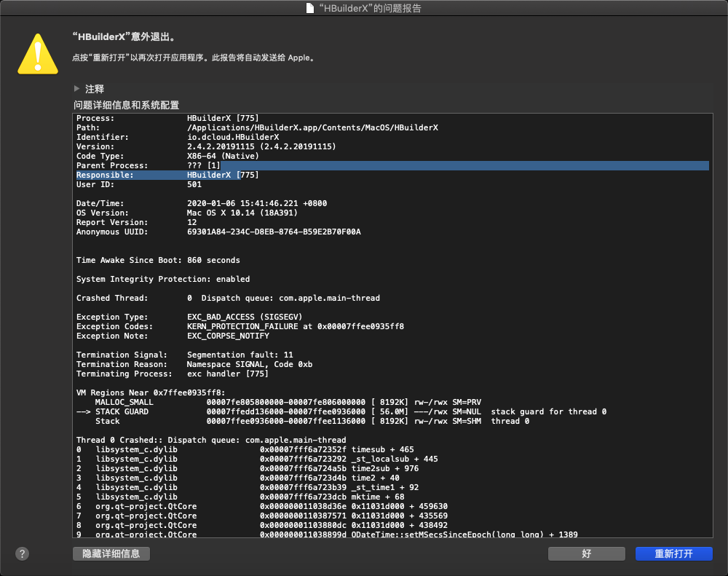Click the System Integrity Protection: enabled line
Screen dimensions: 728x576
point(163,279)
